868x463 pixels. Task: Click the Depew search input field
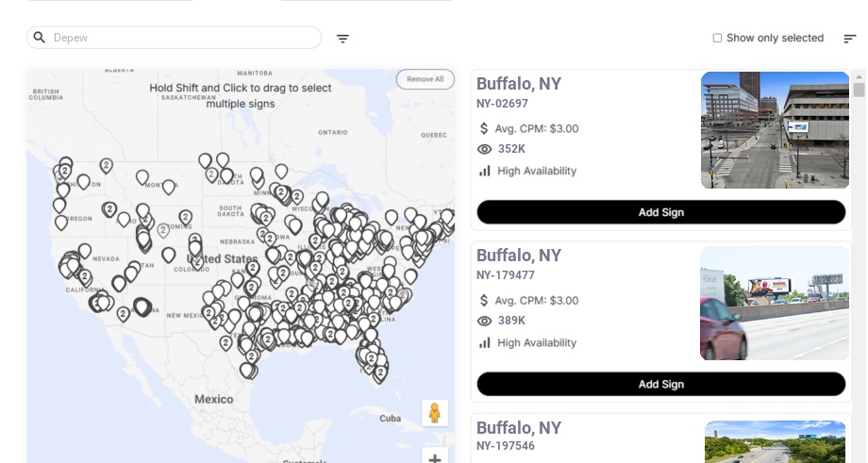coord(184,38)
